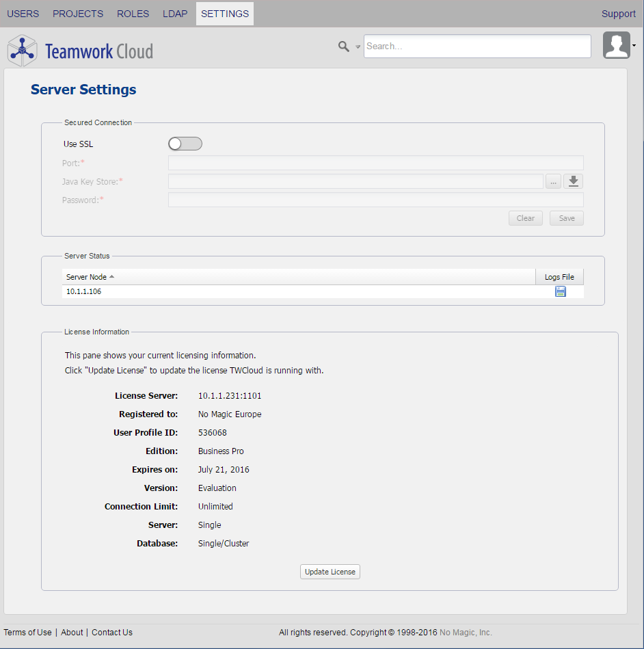Click the Logs File column header

click(x=559, y=277)
